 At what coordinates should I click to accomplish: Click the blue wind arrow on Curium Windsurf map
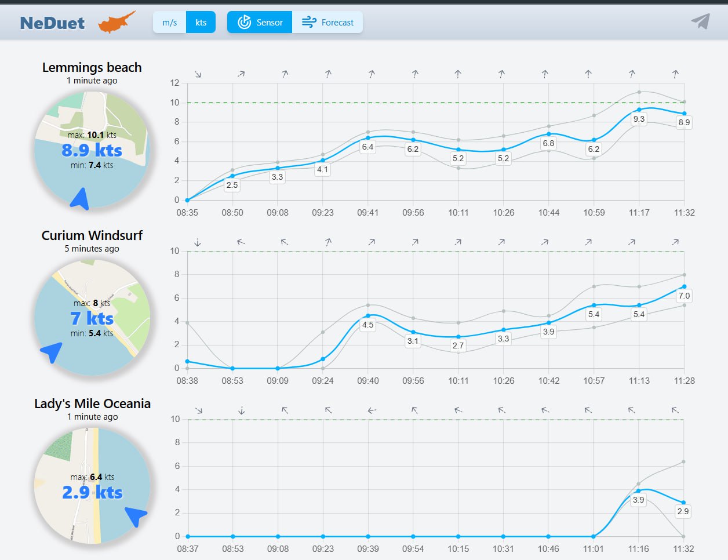[x=52, y=351]
